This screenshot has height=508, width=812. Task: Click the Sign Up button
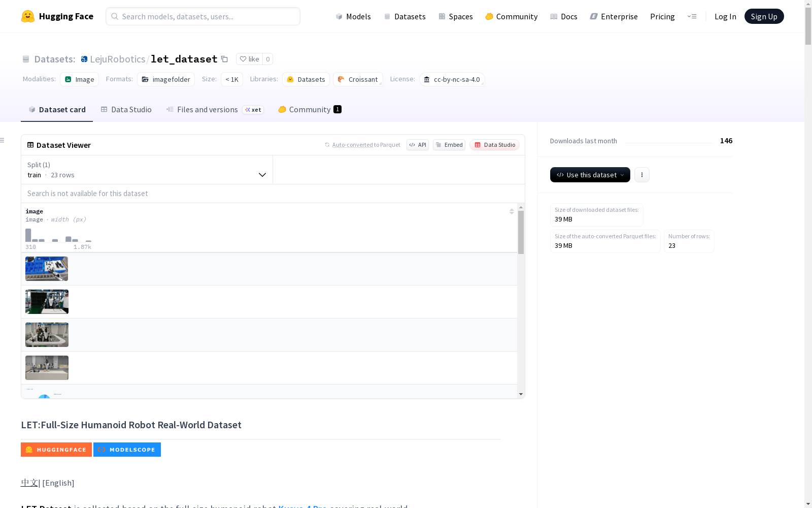[764, 16]
